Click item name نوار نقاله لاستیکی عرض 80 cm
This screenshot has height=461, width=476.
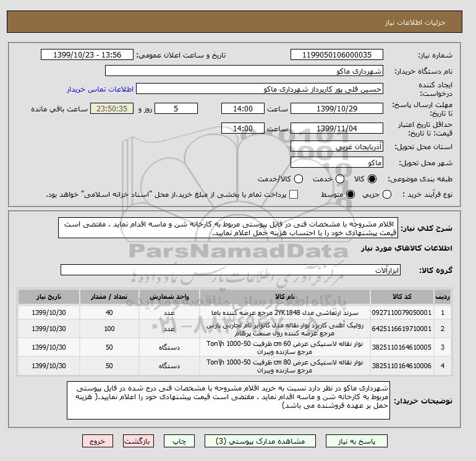coord(285,366)
